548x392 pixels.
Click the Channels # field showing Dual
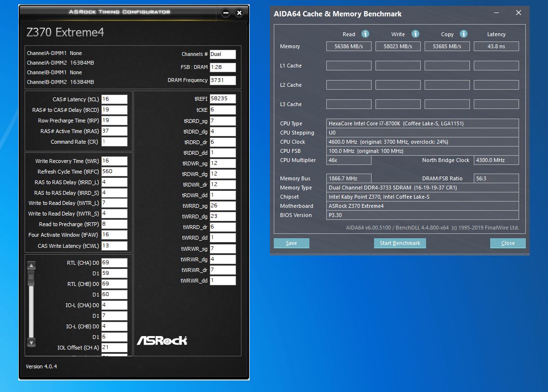[223, 54]
